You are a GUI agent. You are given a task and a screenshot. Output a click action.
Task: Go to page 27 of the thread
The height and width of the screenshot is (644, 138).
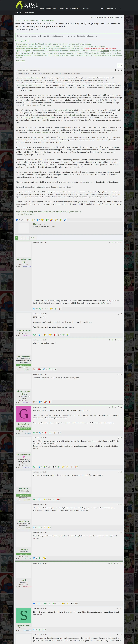pyautogui.click(x=28, y=238)
